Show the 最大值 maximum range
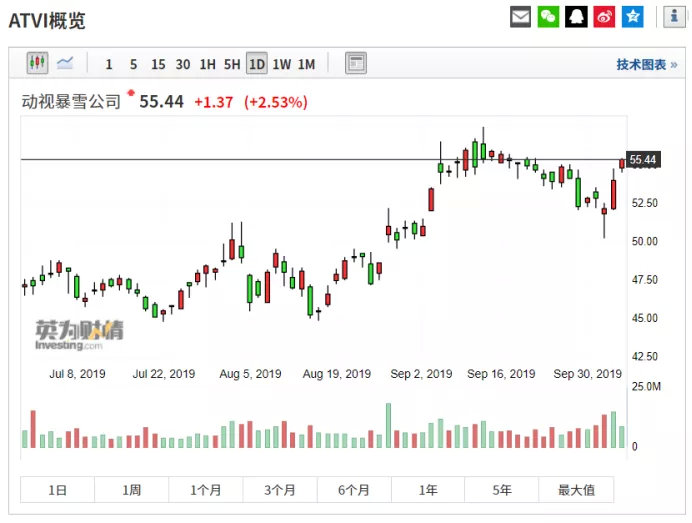The image size is (692, 523). tap(576, 490)
